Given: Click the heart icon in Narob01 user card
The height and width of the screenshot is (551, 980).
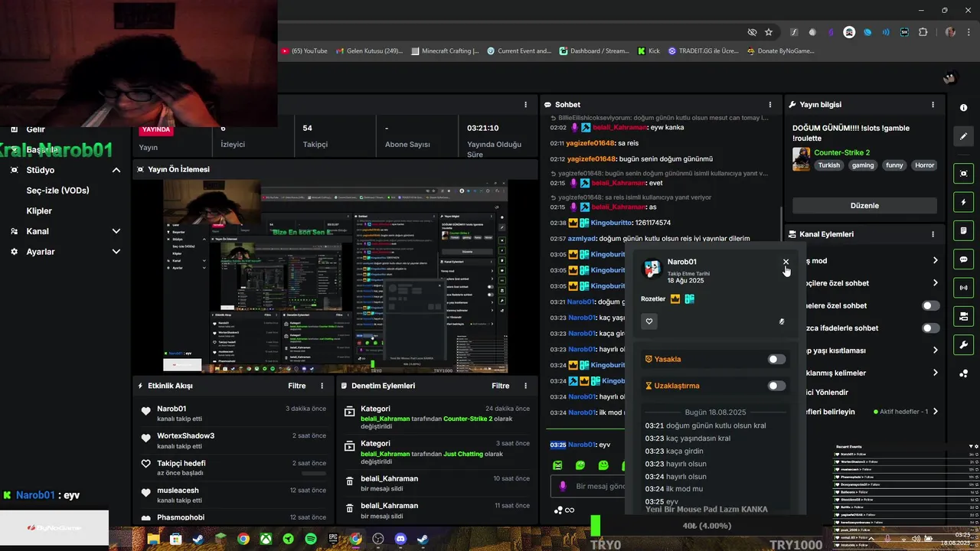Looking at the screenshot, I should click(x=649, y=321).
